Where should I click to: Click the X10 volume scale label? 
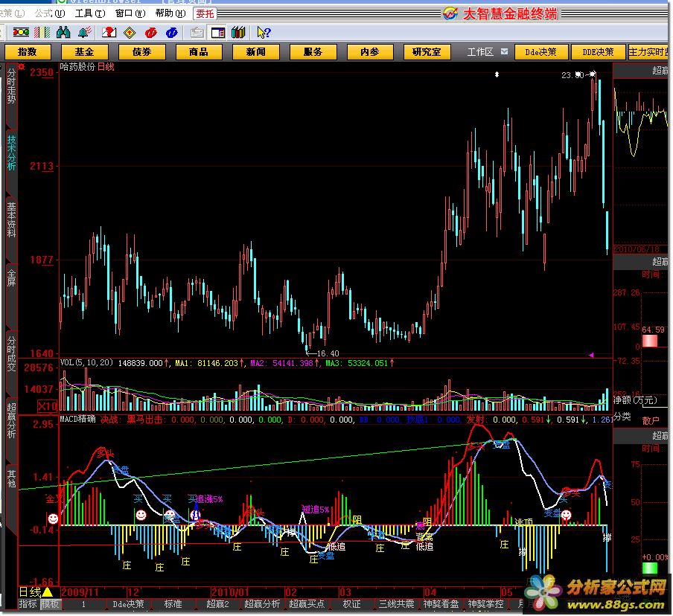(47, 405)
